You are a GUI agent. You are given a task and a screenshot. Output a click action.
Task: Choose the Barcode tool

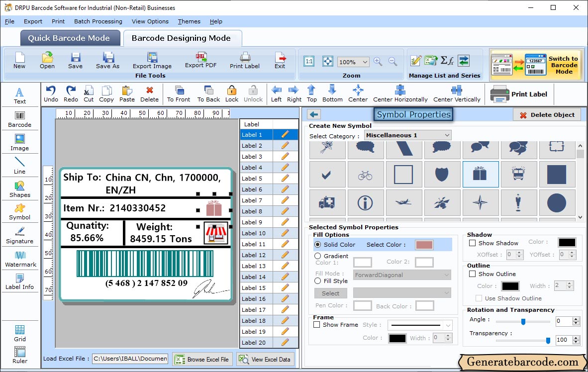pyautogui.click(x=19, y=119)
